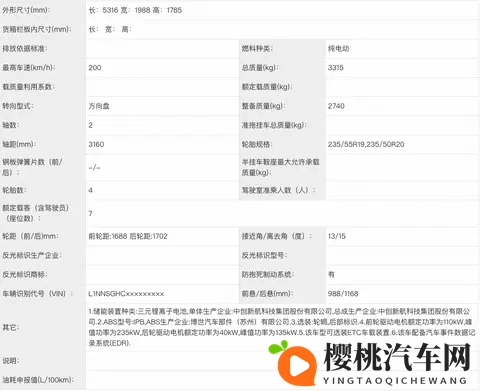
Task: Click the 轴数 label
Action: [x=11, y=125]
